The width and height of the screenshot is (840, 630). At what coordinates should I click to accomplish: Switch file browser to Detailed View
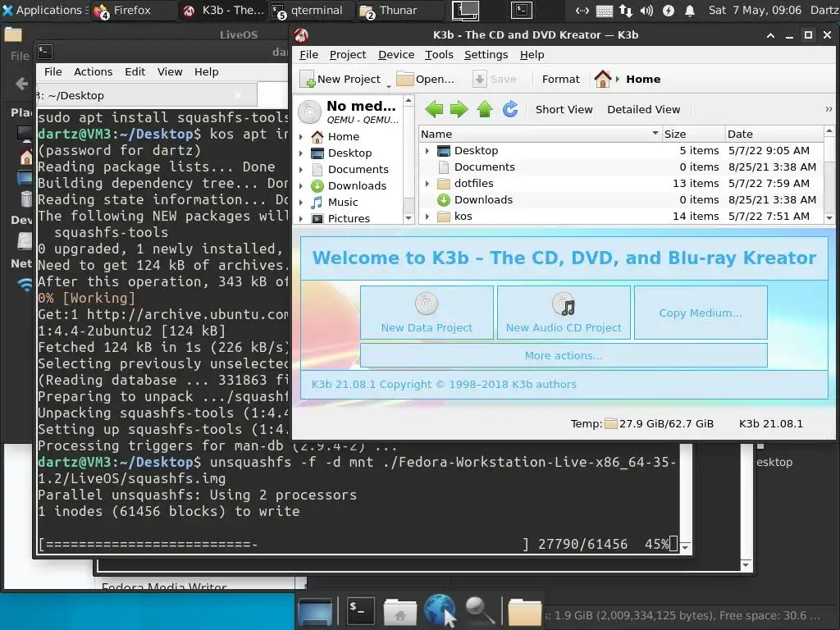click(643, 109)
